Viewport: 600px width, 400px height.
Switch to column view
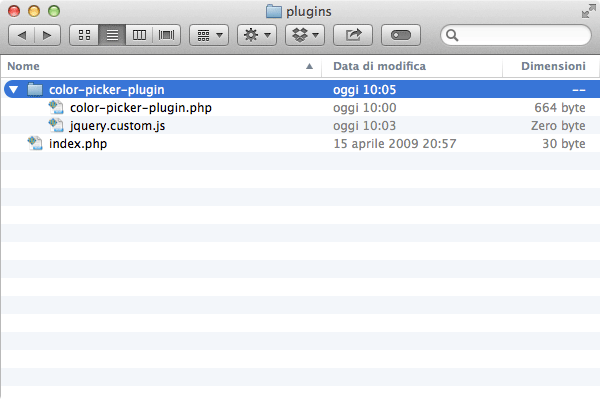[x=139, y=36]
